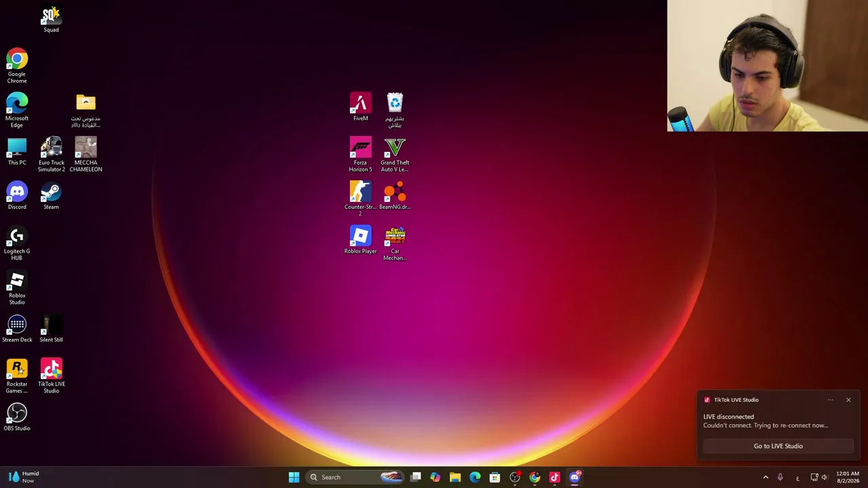Select the Counter-Strike 2 desktop shortcut
The height and width of the screenshot is (488, 868).
(360, 199)
